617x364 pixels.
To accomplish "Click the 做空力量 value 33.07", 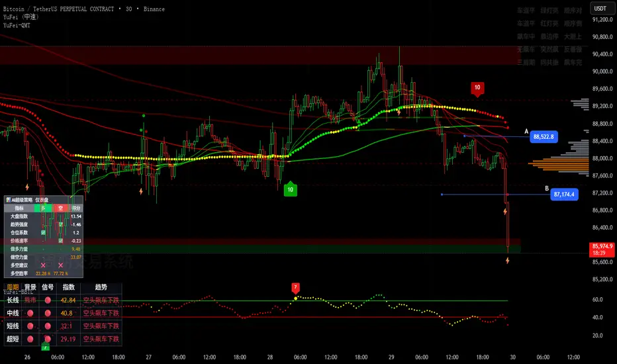I will tap(76, 257).
